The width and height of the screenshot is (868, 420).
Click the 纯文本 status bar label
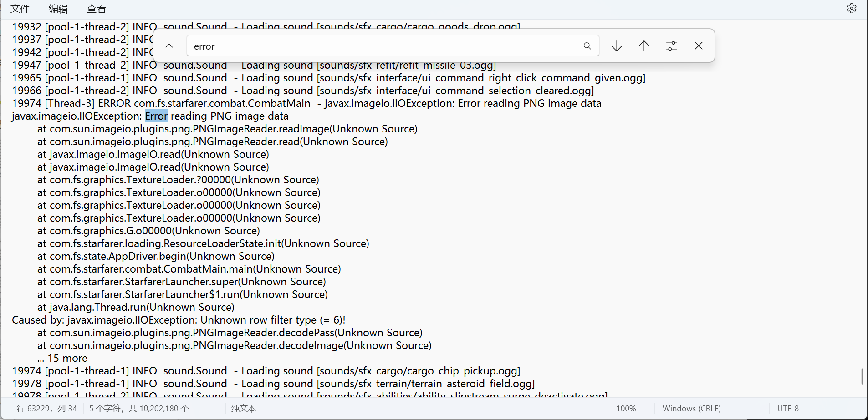pyautogui.click(x=244, y=408)
